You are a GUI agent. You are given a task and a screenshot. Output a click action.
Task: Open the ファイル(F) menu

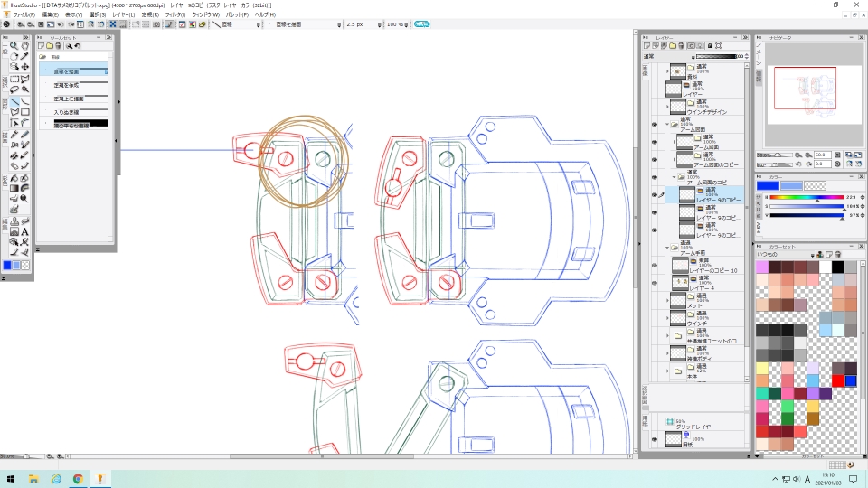click(x=24, y=15)
